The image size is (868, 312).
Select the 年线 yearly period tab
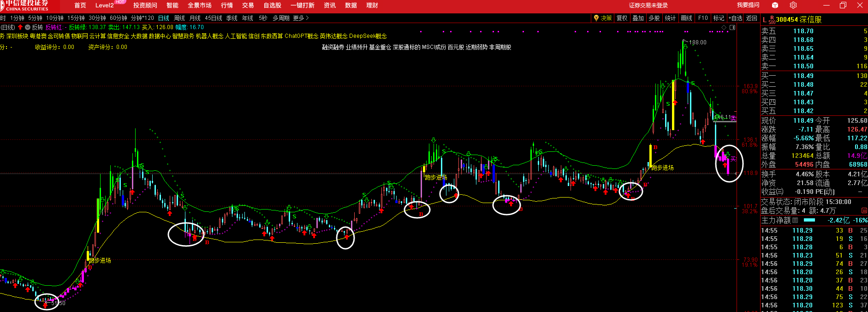click(248, 18)
